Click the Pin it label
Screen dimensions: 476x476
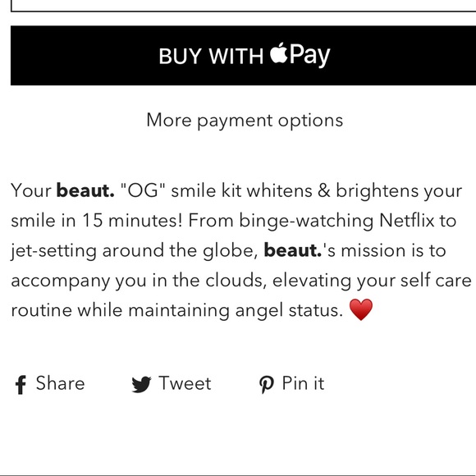303,383
